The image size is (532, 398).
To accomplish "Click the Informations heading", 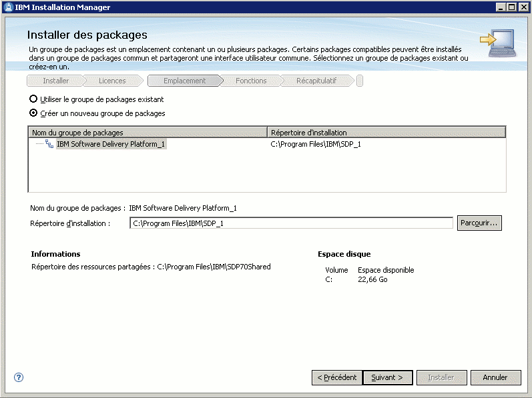I will point(55,254).
